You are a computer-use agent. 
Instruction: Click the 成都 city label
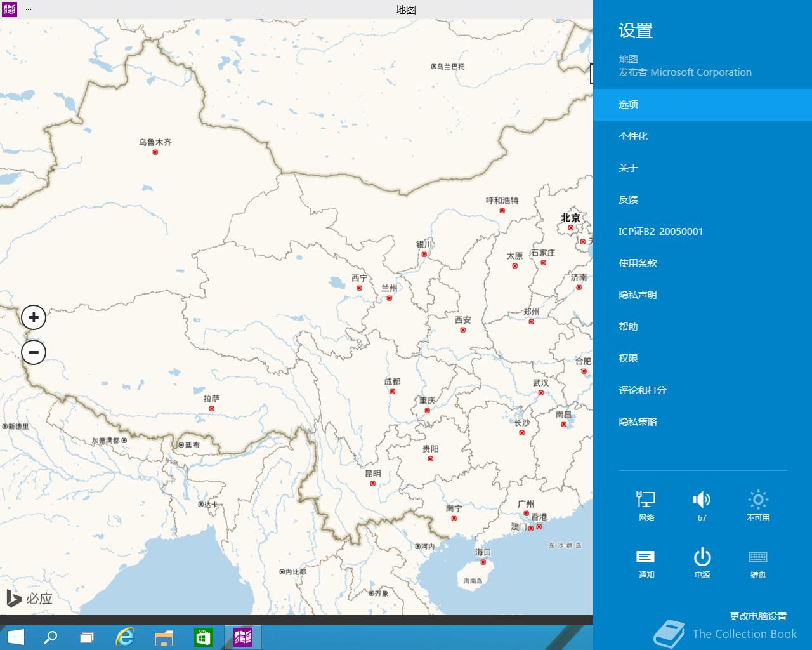coord(392,381)
